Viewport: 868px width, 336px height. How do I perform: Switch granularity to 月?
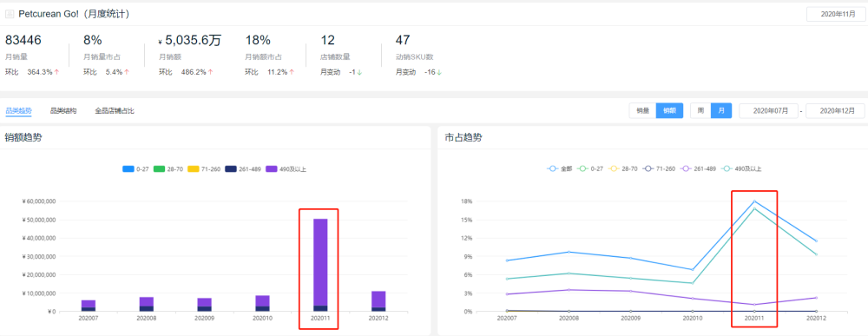(721, 111)
